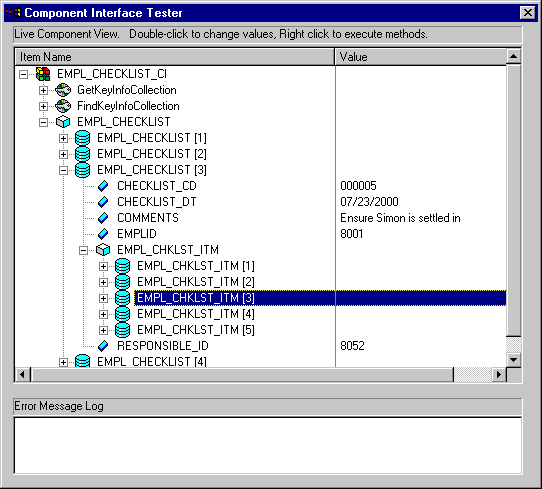
Task: Select the CHECKLIST_CD property label
Action: (x=157, y=186)
